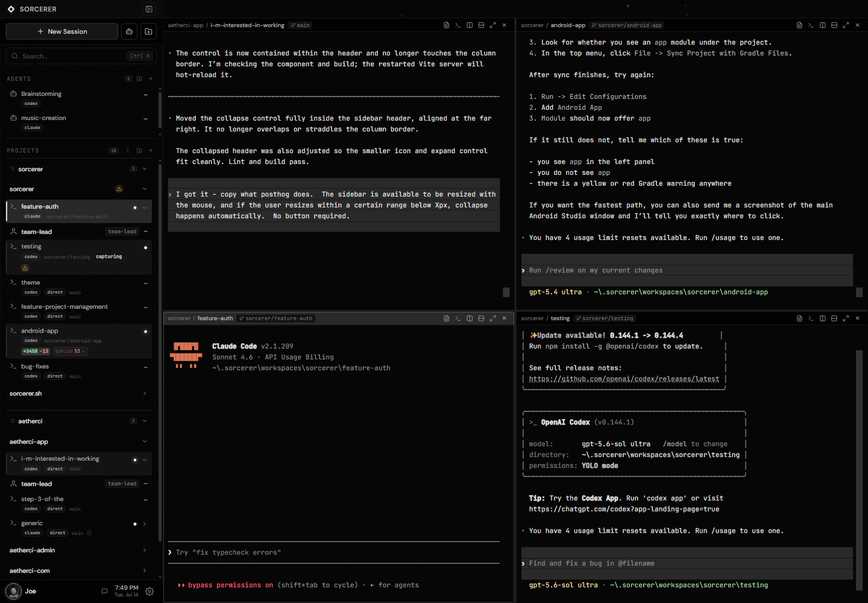Screen dimensions: 868x603
Task: Select the music-creation agent
Action: (x=79, y=122)
